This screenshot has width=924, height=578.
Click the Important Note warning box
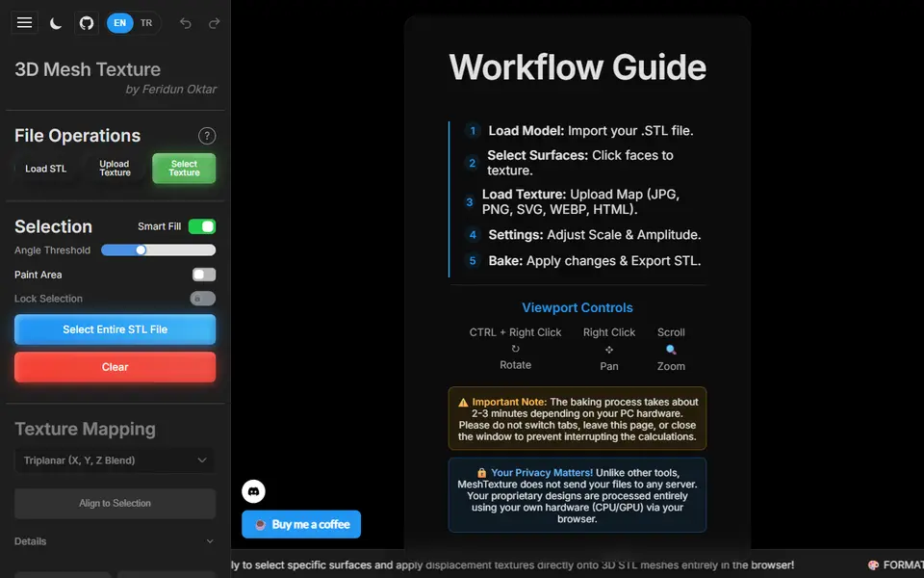pyautogui.click(x=577, y=419)
